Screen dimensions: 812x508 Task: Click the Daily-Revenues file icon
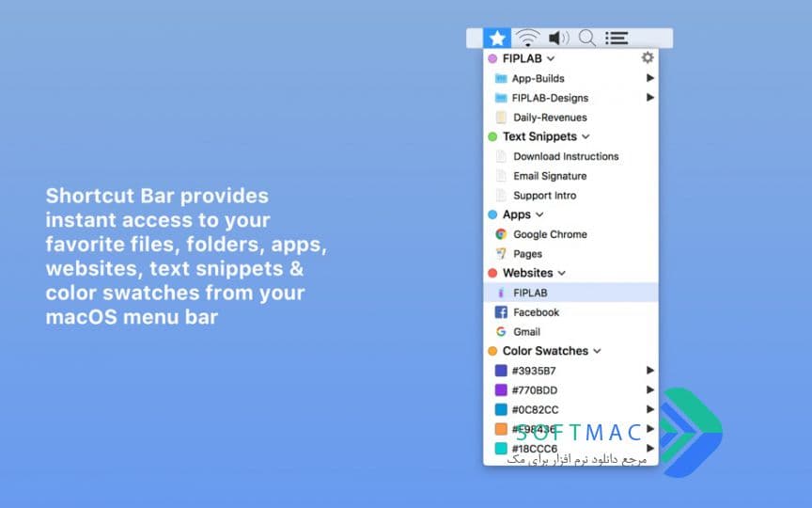click(501, 118)
